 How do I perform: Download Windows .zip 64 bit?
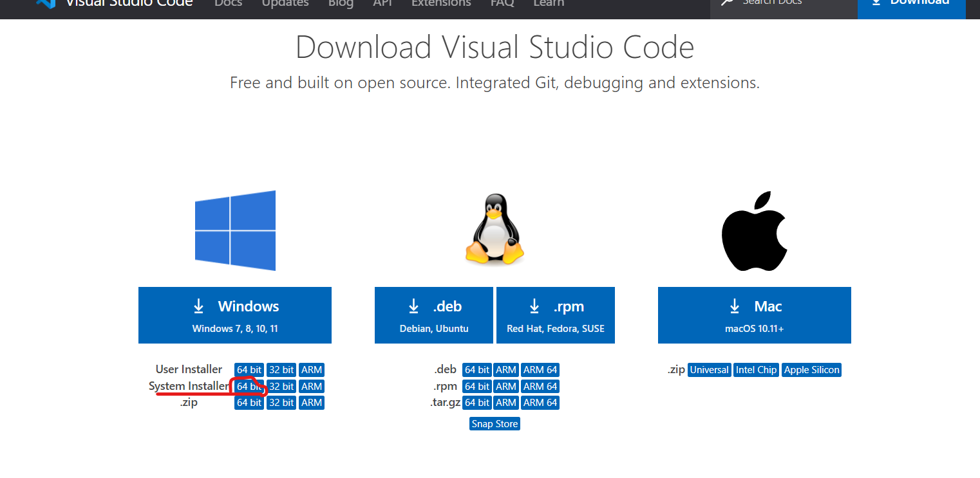pos(249,403)
